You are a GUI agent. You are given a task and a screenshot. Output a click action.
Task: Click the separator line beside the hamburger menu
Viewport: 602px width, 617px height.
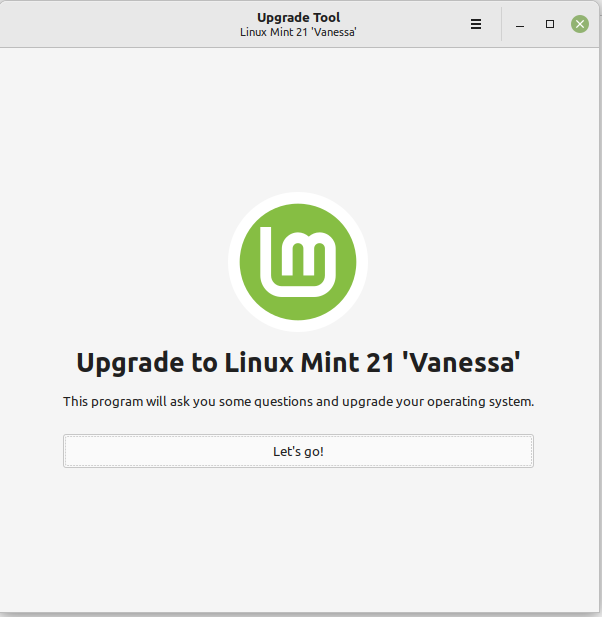click(501, 24)
